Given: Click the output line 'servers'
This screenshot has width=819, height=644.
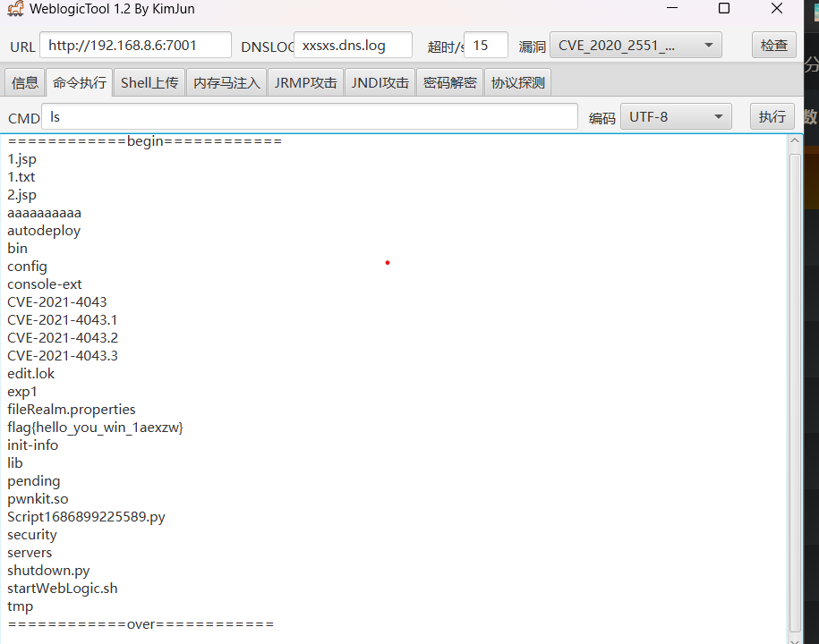Looking at the screenshot, I should click(30, 553).
